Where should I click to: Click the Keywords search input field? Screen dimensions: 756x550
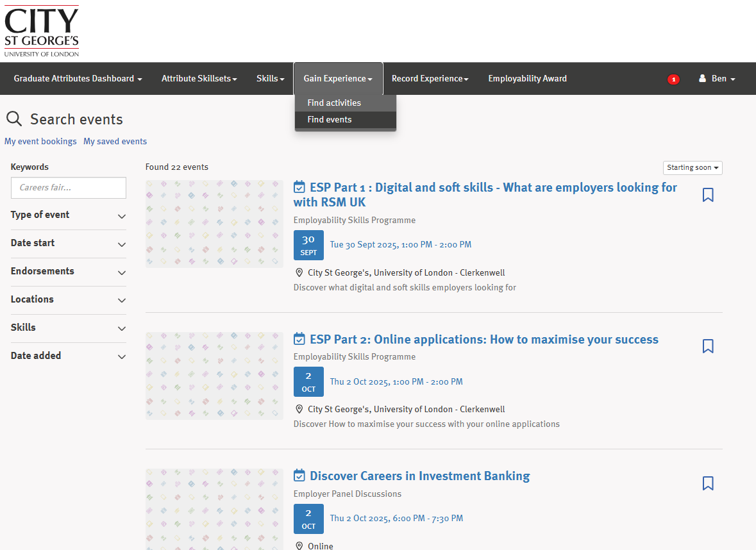point(69,188)
